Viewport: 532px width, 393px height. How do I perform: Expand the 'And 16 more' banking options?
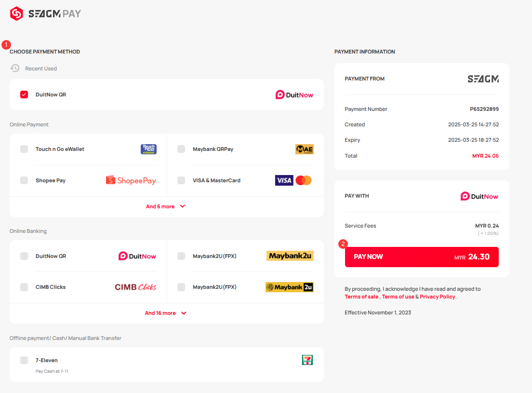point(166,313)
